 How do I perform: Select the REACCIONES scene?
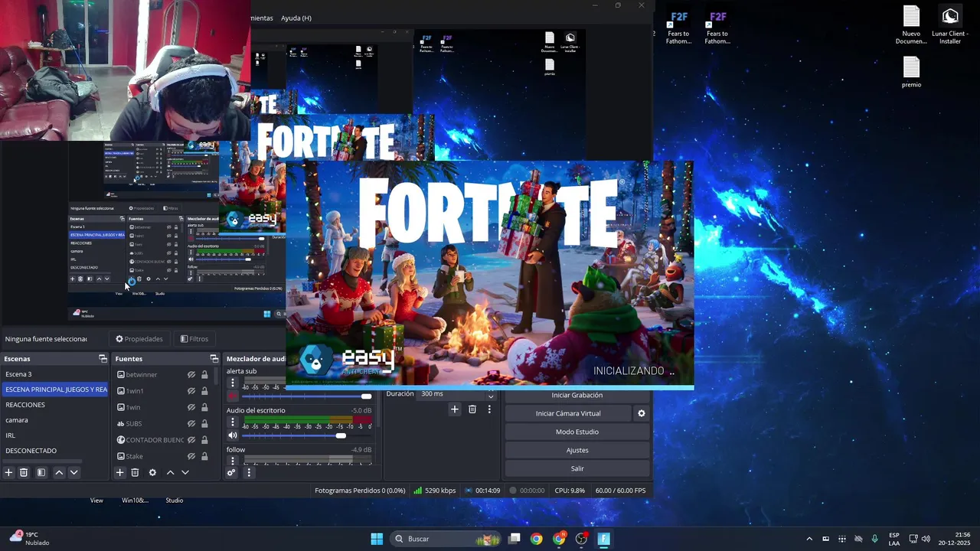[x=55, y=405]
